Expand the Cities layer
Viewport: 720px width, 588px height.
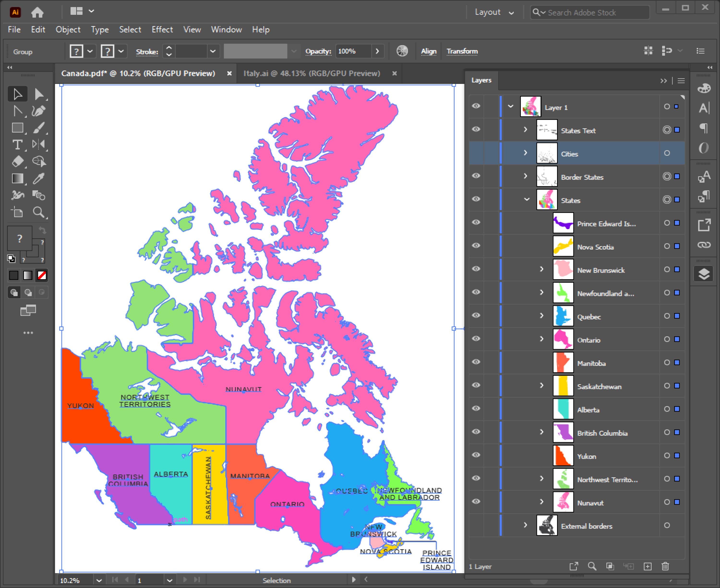tap(526, 153)
